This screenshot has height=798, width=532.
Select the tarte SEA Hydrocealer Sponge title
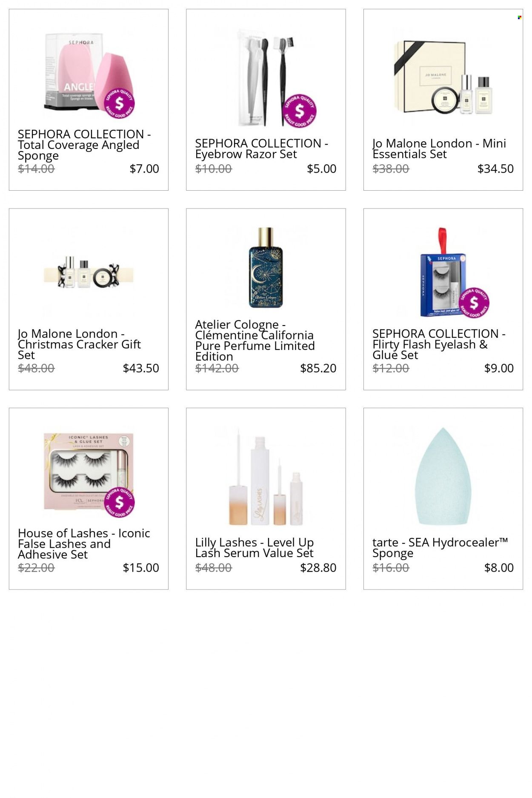(440, 547)
